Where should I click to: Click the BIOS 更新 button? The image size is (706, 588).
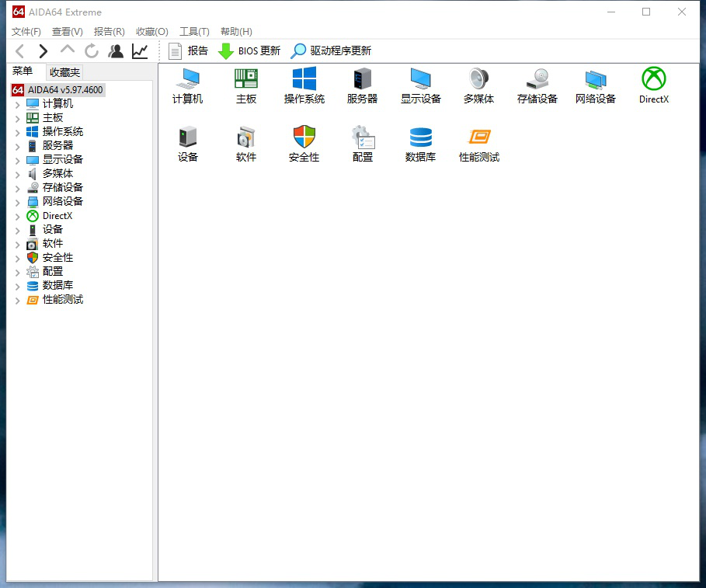(249, 50)
